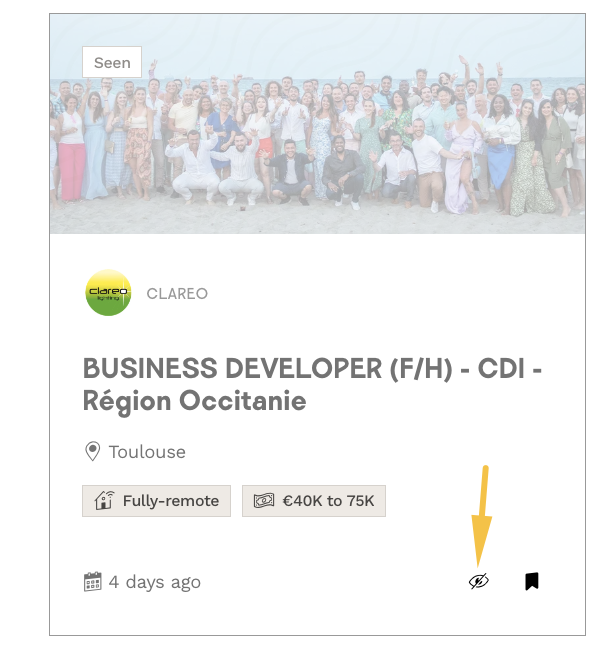
Task: Click the location pin icon beside Toulouse
Action: coord(93,452)
